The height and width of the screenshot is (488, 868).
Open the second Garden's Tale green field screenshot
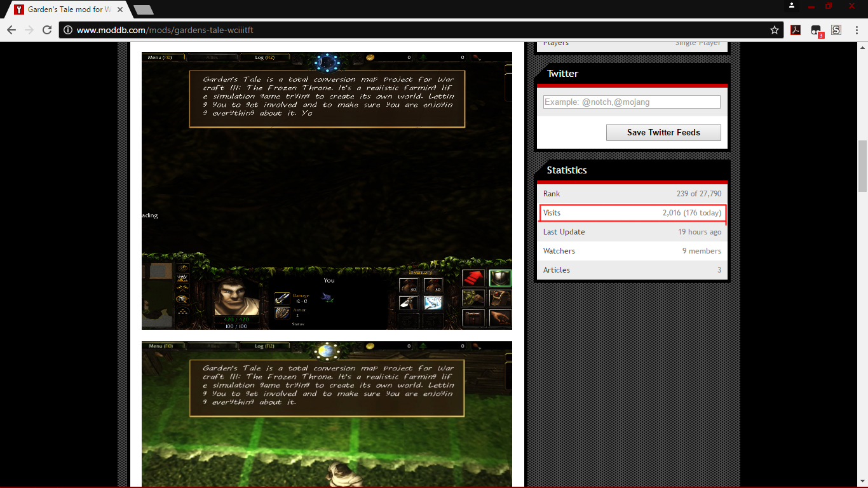coord(327,414)
